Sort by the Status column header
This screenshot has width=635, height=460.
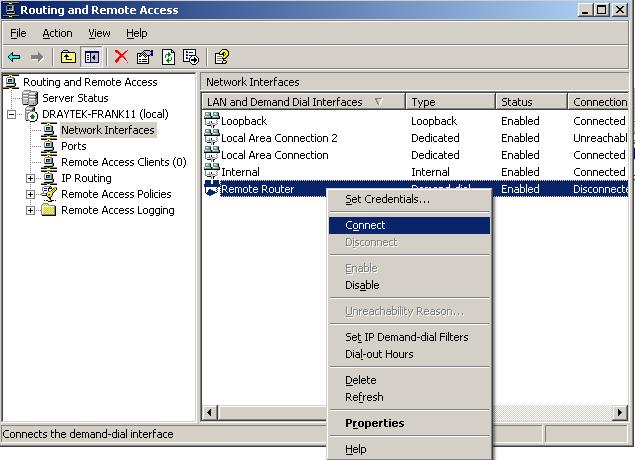pos(531,102)
